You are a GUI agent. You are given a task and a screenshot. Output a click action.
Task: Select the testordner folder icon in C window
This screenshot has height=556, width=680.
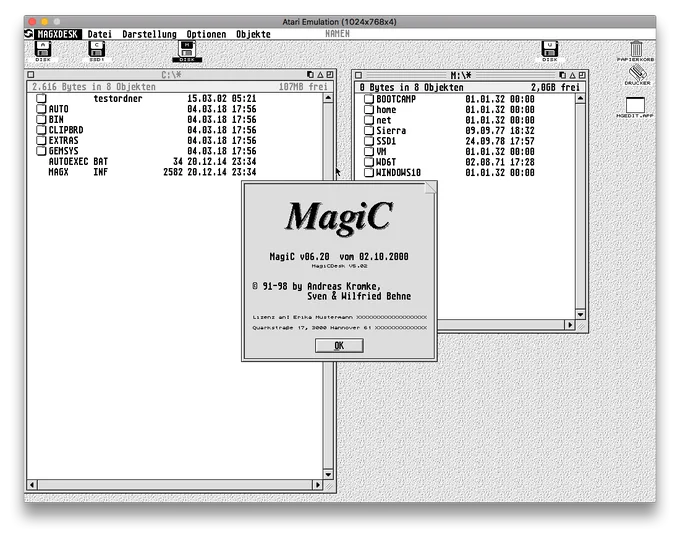[x=41, y=98]
